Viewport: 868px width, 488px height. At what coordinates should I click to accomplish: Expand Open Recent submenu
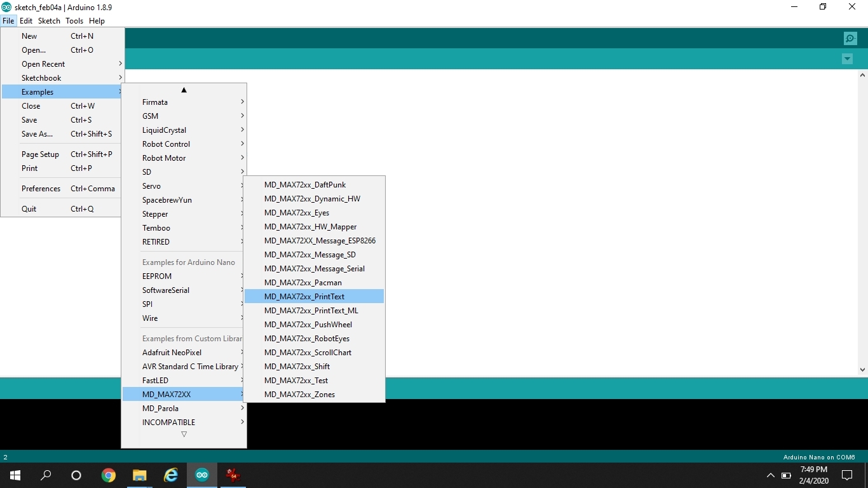click(62, 64)
